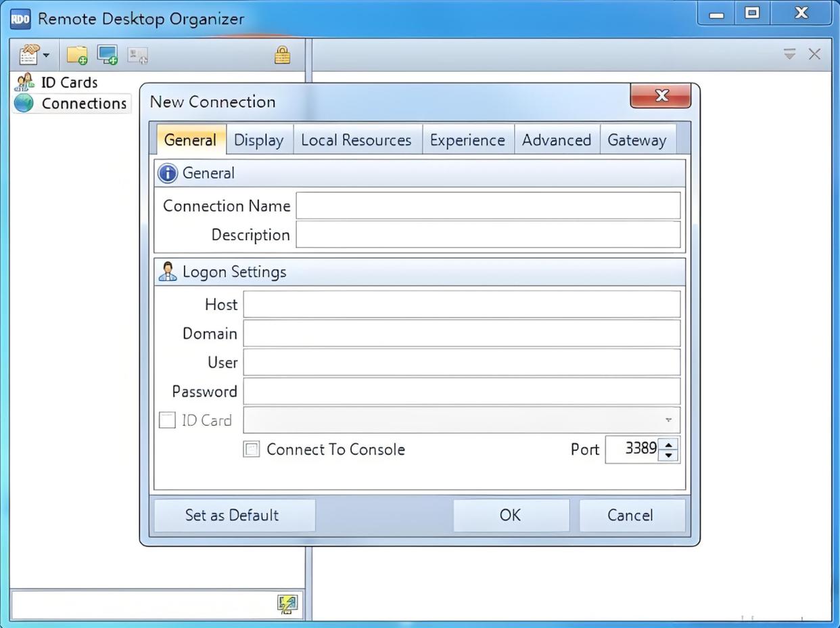The width and height of the screenshot is (840, 628).
Task: Switch to the Display tab
Action: click(258, 140)
